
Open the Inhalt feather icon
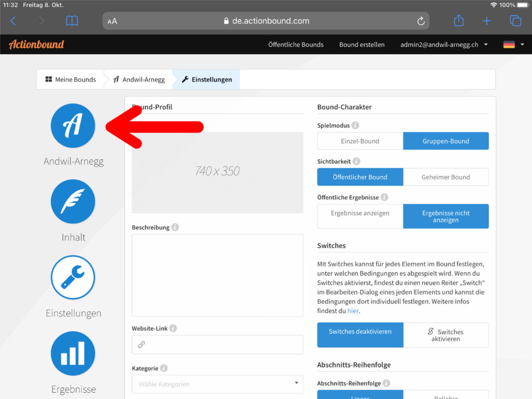click(73, 202)
